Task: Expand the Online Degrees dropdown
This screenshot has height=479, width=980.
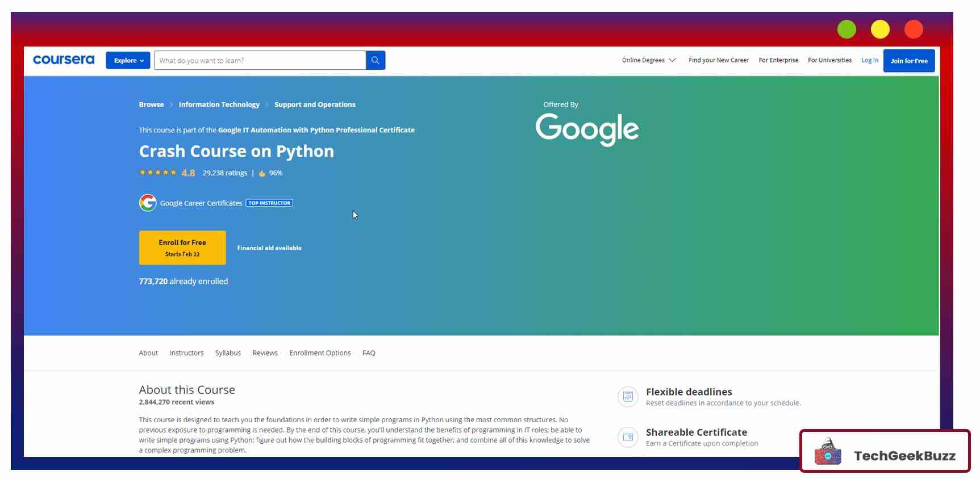Action: click(x=648, y=60)
